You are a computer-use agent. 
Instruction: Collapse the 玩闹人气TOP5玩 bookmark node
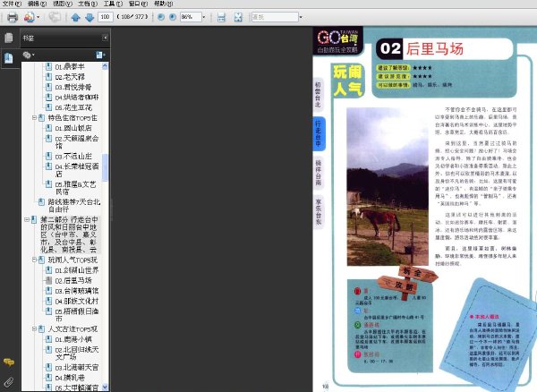pos(34,260)
